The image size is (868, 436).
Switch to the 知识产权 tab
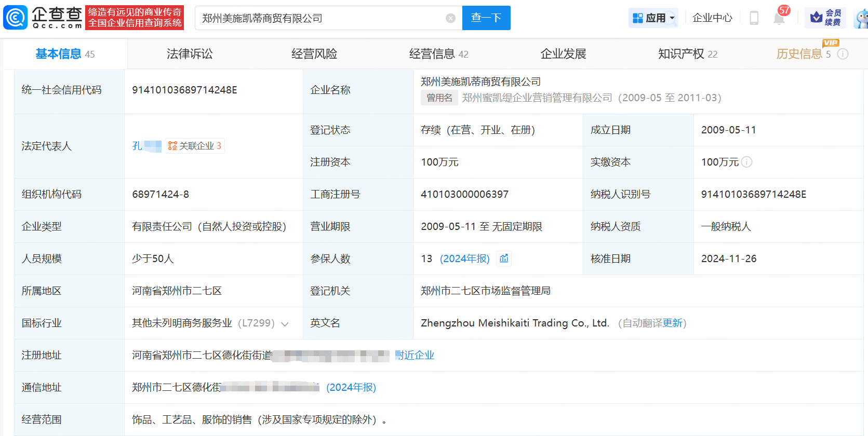tap(688, 54)
